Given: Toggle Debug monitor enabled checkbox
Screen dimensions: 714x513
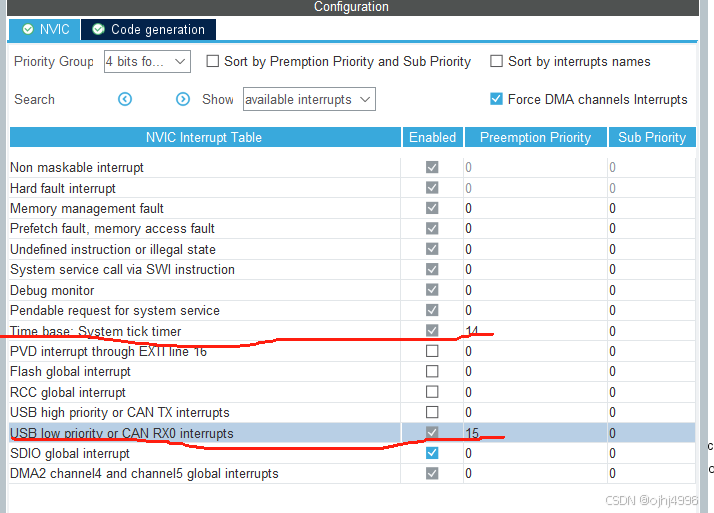Looking at the screenshot, I should [432, 290].
